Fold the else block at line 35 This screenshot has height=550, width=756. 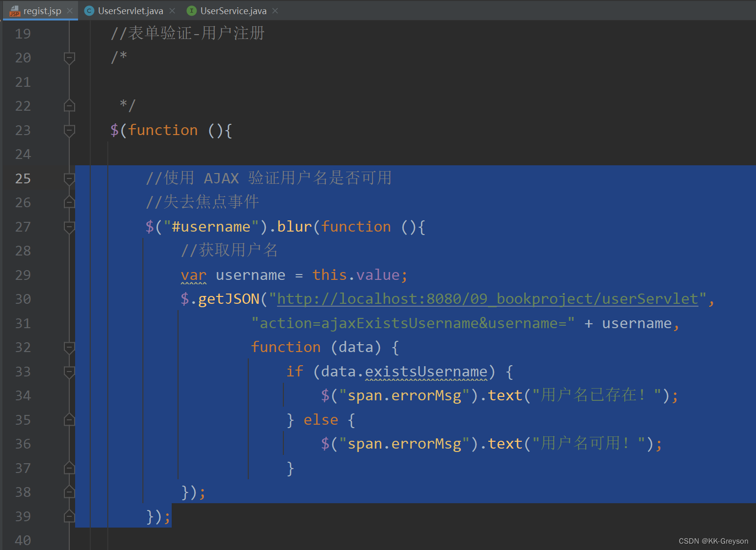[x=69, y=419]
